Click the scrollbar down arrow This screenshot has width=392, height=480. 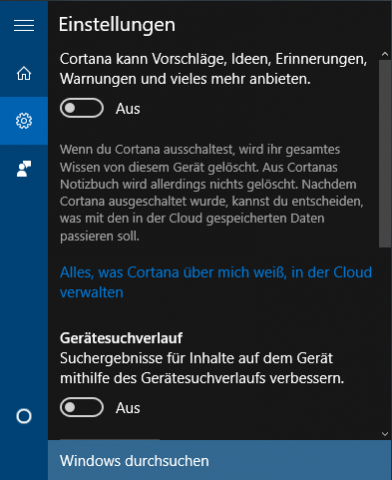coord(385,433)
